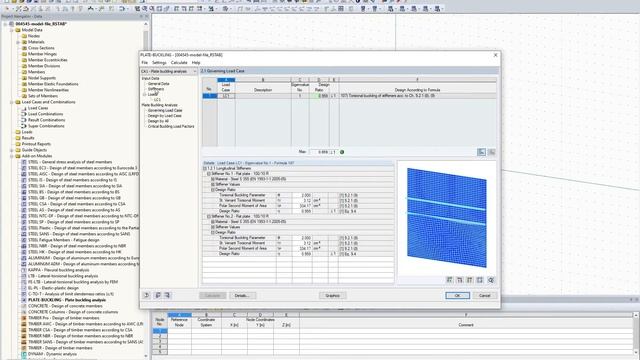This screenshot has height=360, width=640.
Task: Click the filter icon at the table's right
Action: point(491,152)
